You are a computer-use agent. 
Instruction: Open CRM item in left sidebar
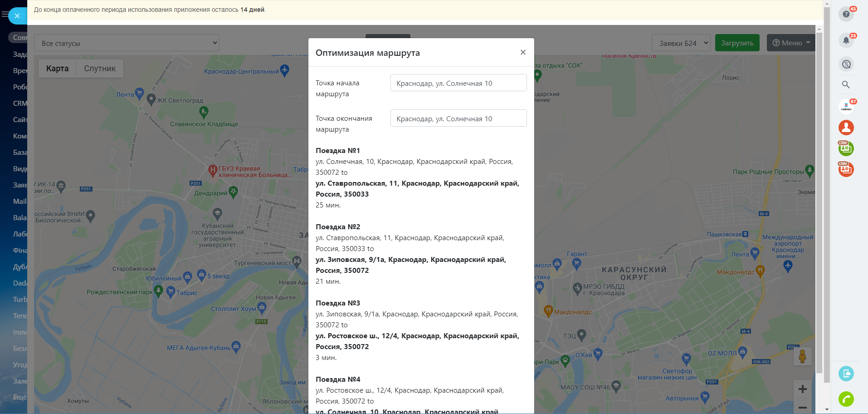click(x=20, y=103)
